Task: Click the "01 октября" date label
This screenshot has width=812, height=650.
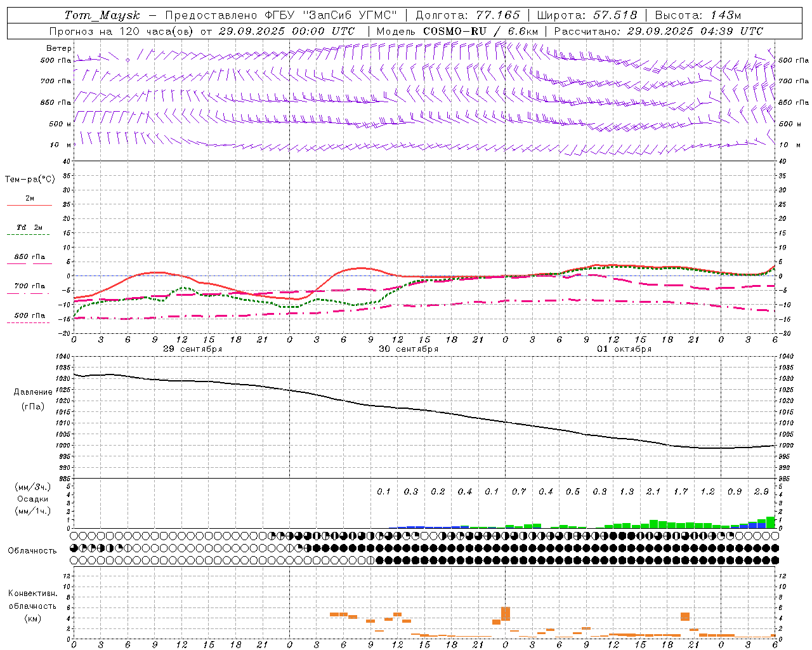Action: [624, 349]
